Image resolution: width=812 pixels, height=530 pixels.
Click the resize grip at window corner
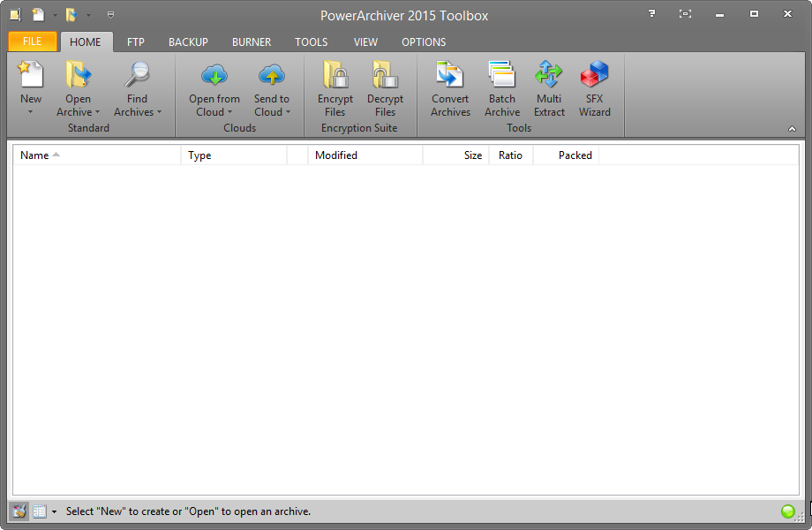(x=801, y=517)
